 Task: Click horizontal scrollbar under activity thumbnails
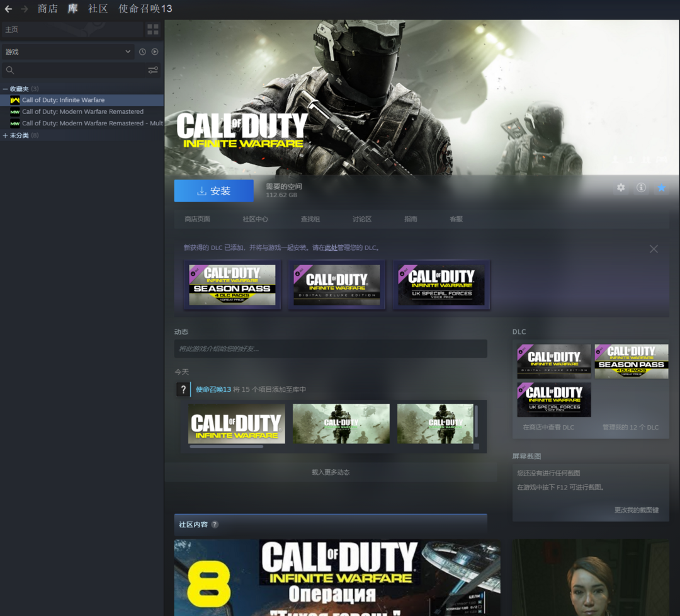(227, 447)
